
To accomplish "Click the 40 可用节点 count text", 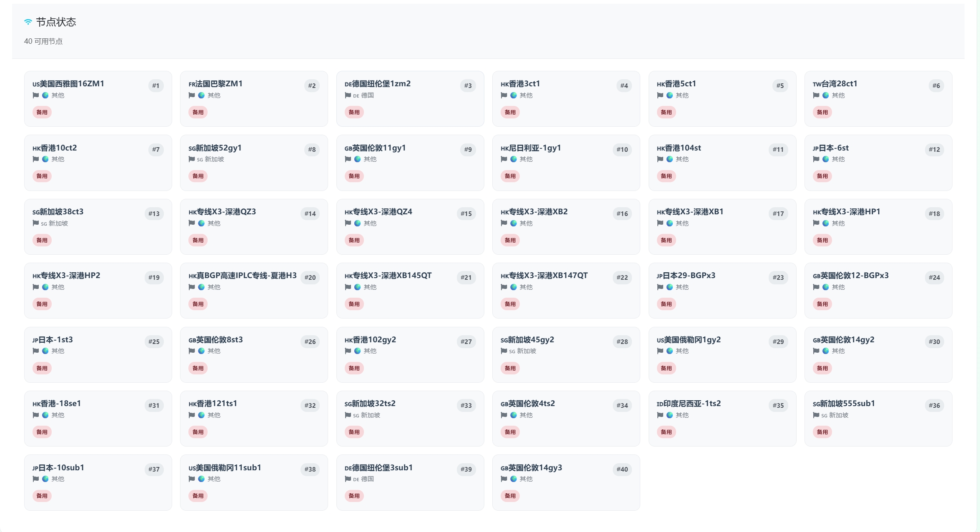I will pos(43,41).
